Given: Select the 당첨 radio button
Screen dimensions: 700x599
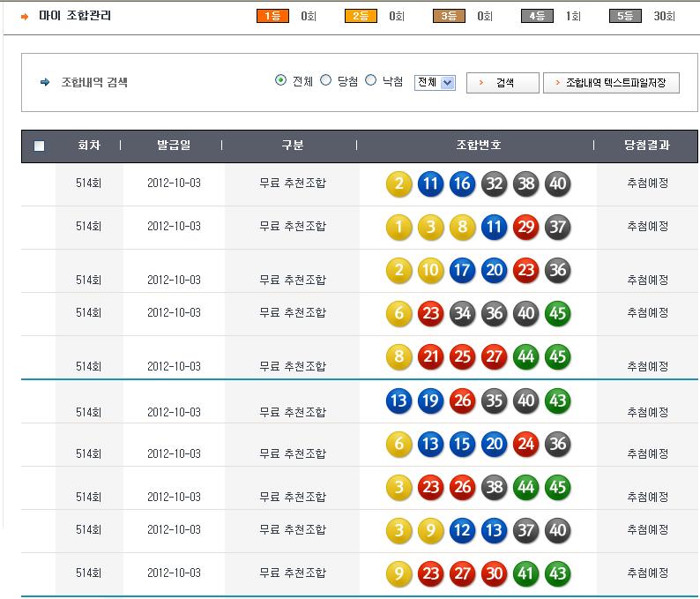Looking at the screenshot, I should tap(326, 80).
